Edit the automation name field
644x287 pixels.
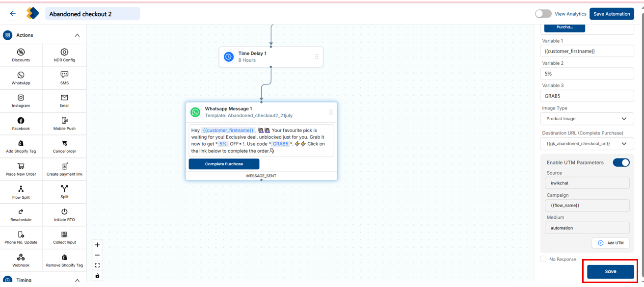click(92, 14)
